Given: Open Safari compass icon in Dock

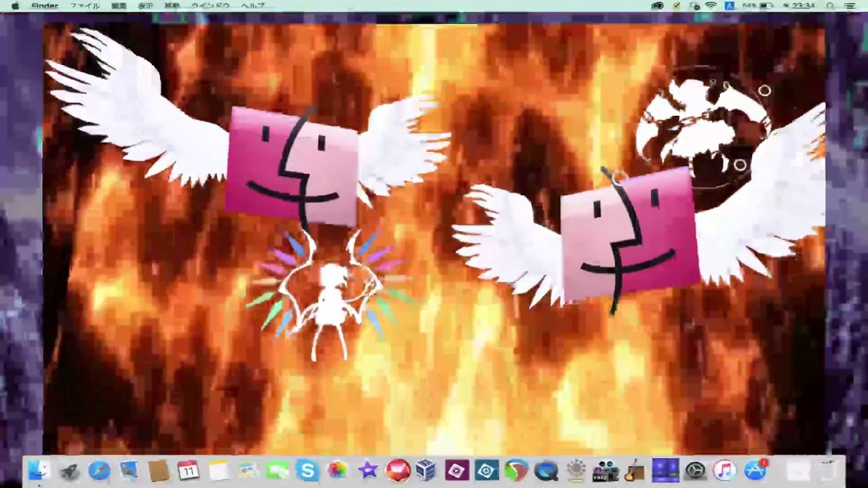Looking at the screenshot, I should pyautogui.click(x=99, y=470).
